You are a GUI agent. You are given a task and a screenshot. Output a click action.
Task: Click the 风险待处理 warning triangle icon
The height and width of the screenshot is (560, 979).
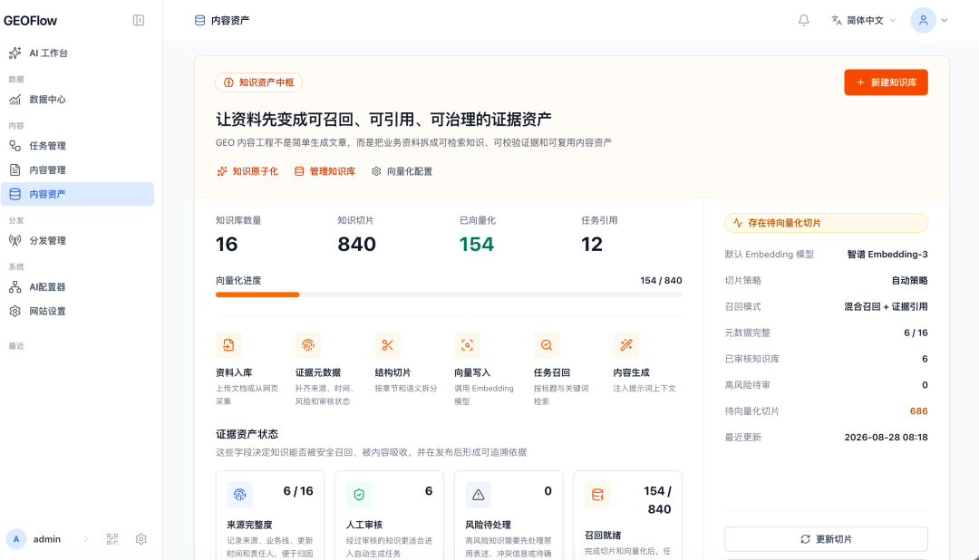479,495
